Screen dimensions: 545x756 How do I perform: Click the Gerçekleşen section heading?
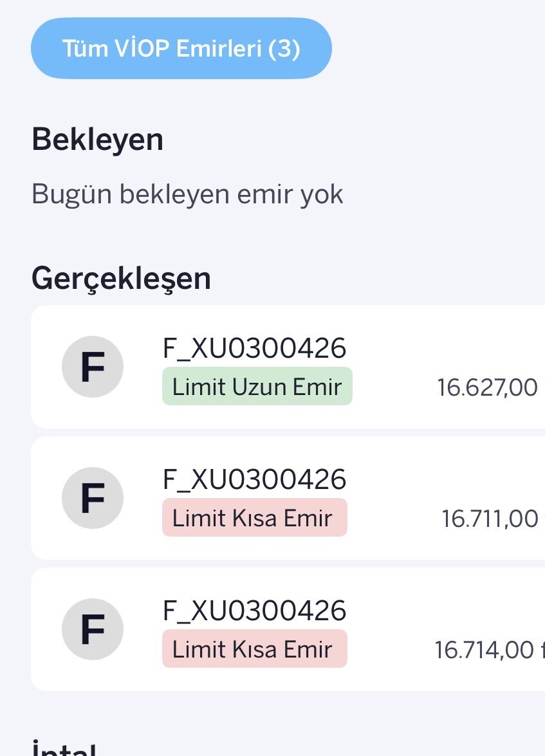(x=121, y=279)
